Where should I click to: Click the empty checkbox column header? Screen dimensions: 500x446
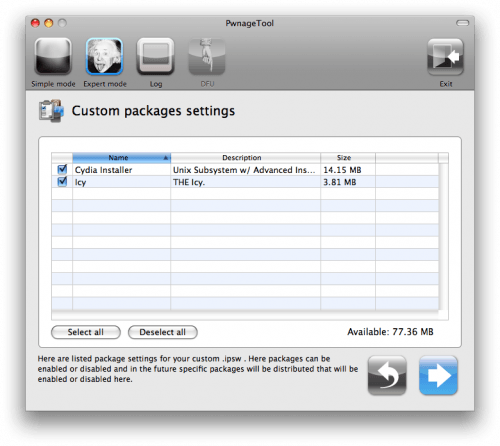pos(62,158)
